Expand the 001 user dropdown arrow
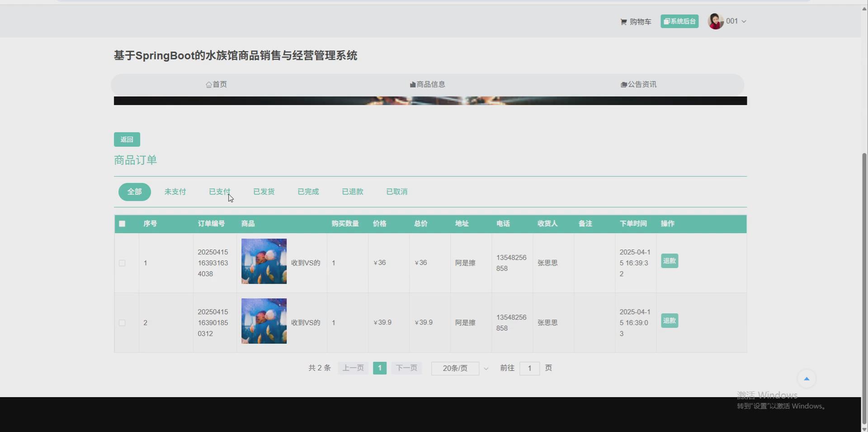Viewport: 868px width, 432px height. (x=744, y=21)
